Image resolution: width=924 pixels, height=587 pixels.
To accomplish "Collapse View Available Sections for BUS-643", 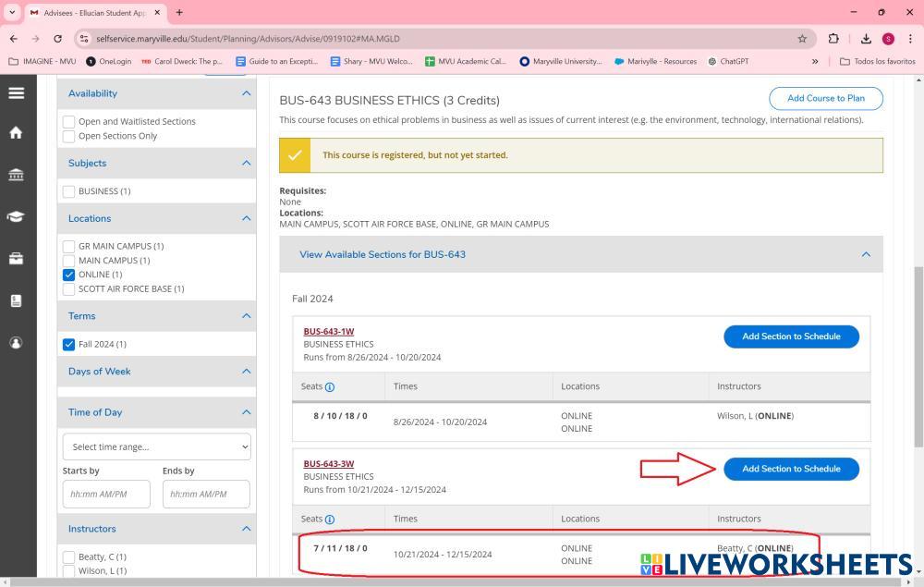I will tap(865, 254).
